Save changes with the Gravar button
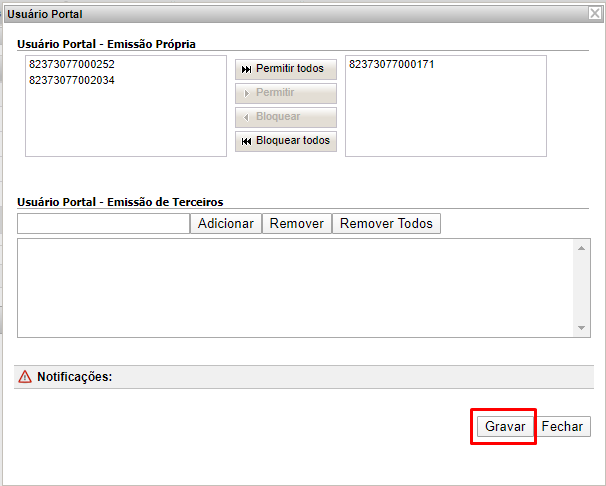The height and width of the screenshot is (486, 606). coord(505,427)
